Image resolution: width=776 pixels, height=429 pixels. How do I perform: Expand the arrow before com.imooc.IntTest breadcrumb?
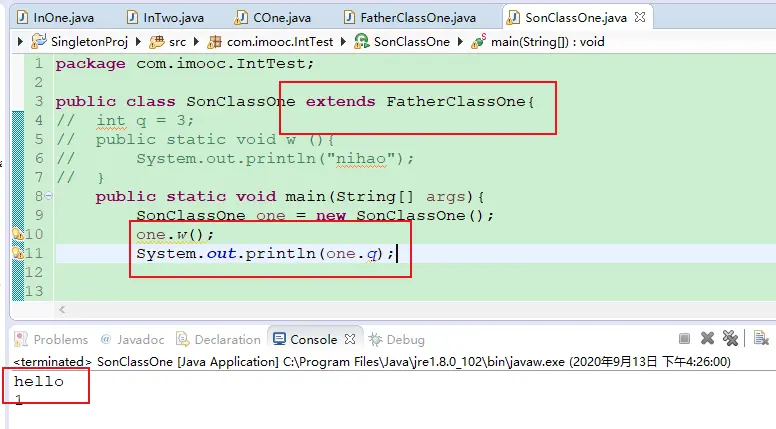point(196,42)
